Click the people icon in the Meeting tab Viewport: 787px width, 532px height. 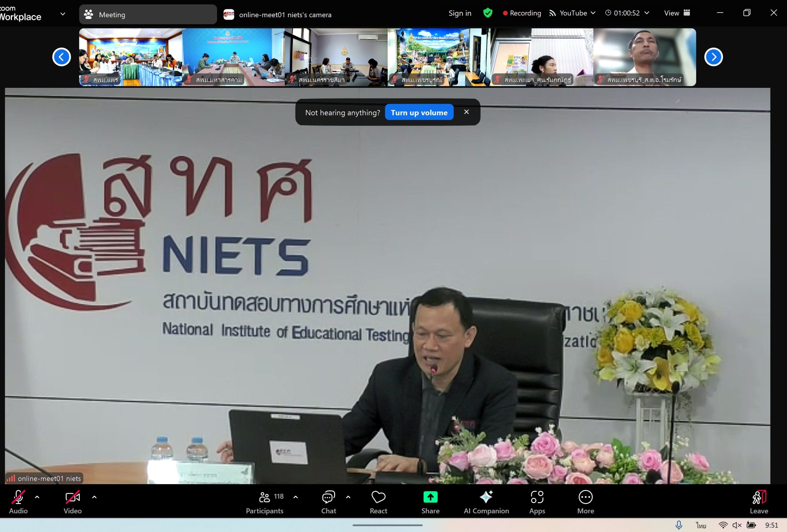click(89, 14)
